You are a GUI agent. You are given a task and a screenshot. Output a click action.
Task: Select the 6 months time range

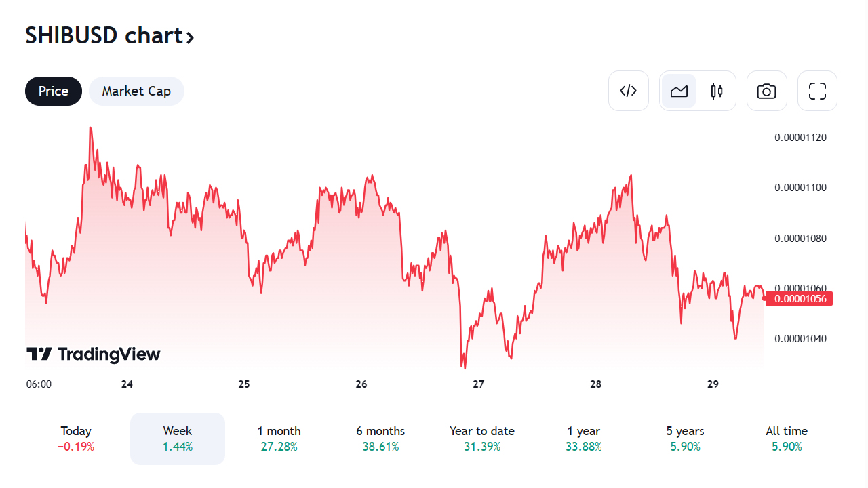380,439
